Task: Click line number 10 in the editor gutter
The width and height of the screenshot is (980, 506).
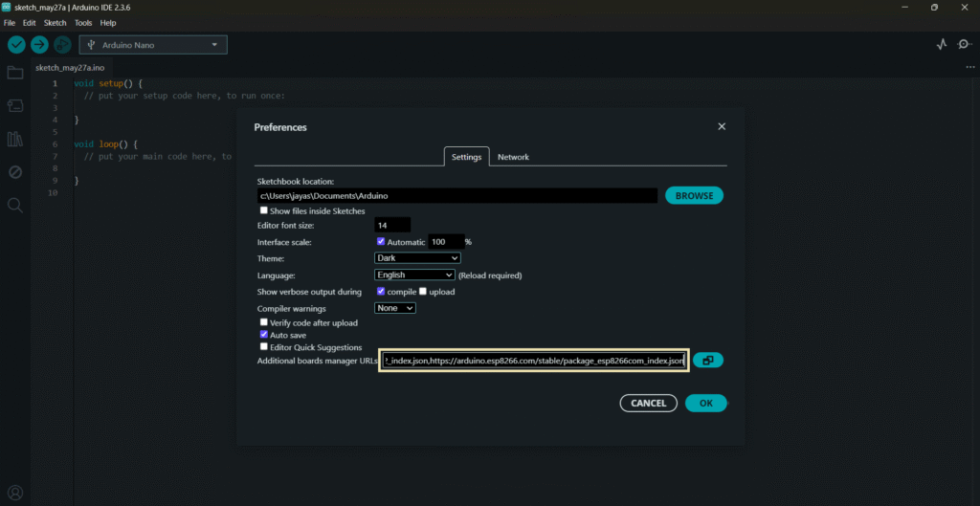Action: [x=53, y=193]
